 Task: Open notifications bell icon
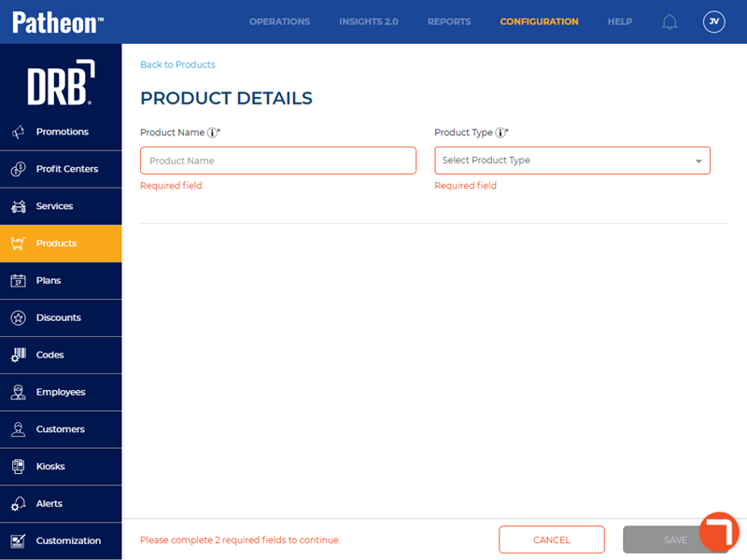click(669, 21)
